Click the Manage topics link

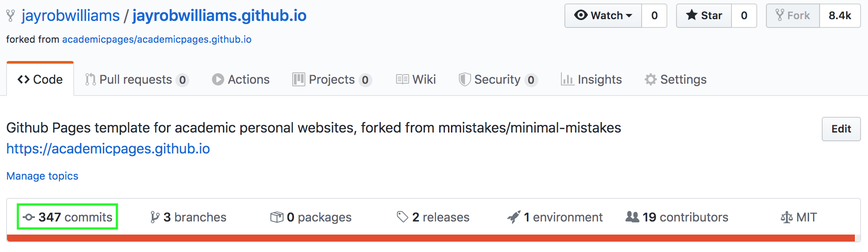coord(42,176)
